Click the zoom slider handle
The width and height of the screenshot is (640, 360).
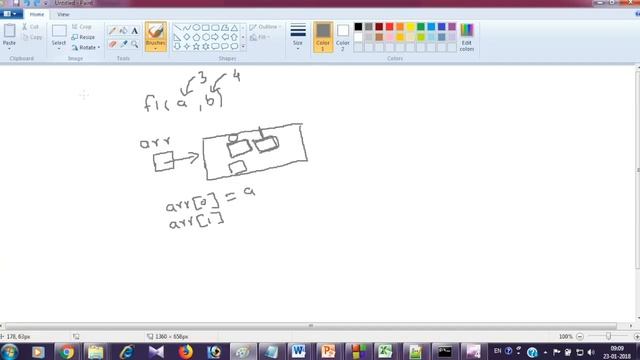click(x=608, y=336)
